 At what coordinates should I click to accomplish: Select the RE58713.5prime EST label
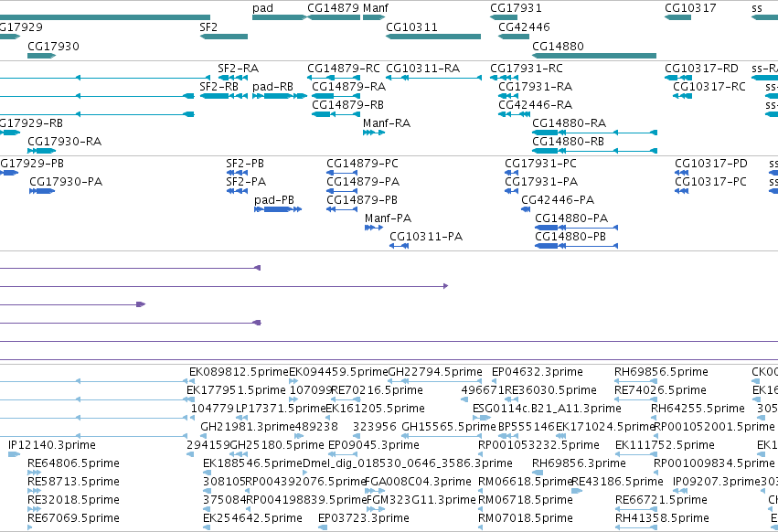(73, 482)
